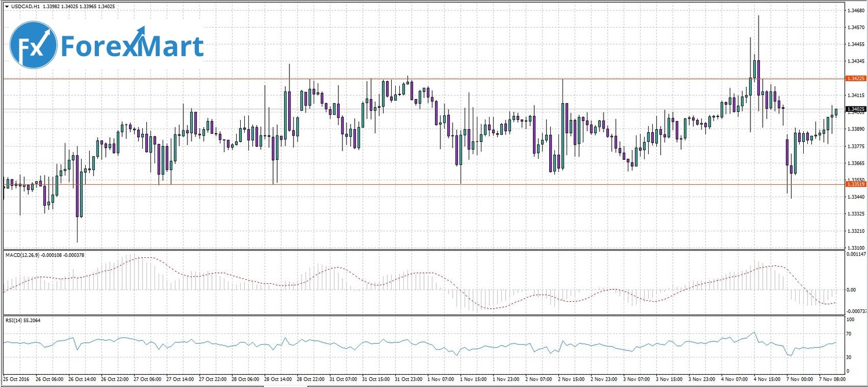Click the 1.33210 value on price axis
This screenshot has height=387, width=868.
tap(856, 231)
